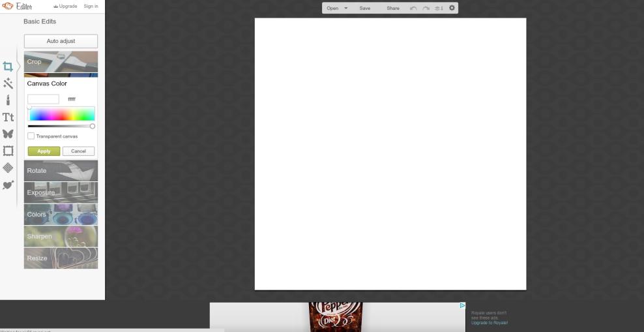
Task: Click the canvas color hex input field
Action: 43,99
